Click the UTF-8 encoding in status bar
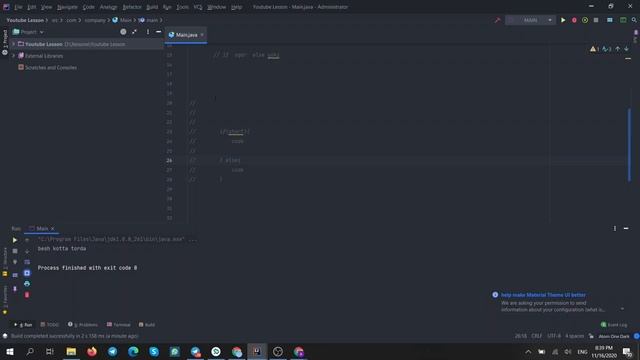 [554, 336]
